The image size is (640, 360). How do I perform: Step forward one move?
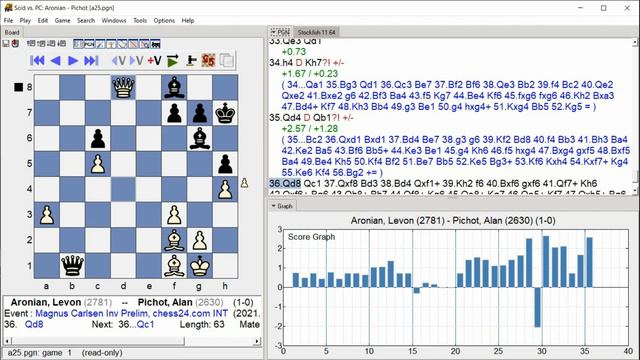pos(73,61)
